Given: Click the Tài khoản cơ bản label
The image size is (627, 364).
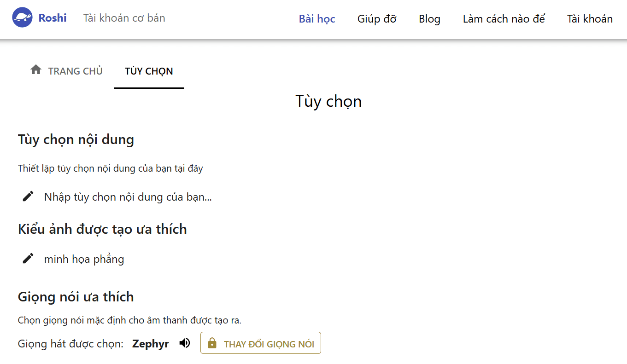Looking at the screenshot, I should [123, 18].
